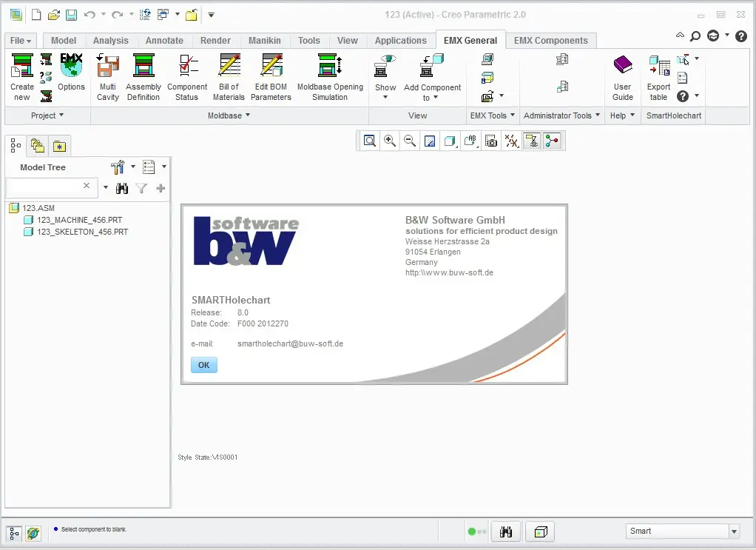Refit the model in the graphics toolbar

point(370,141)
